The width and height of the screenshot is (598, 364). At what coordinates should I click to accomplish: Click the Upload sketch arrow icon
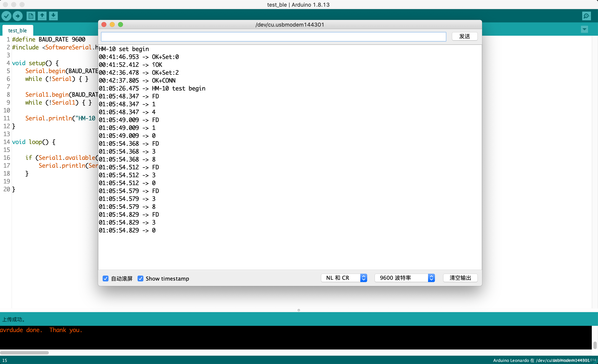pos(18,16)
